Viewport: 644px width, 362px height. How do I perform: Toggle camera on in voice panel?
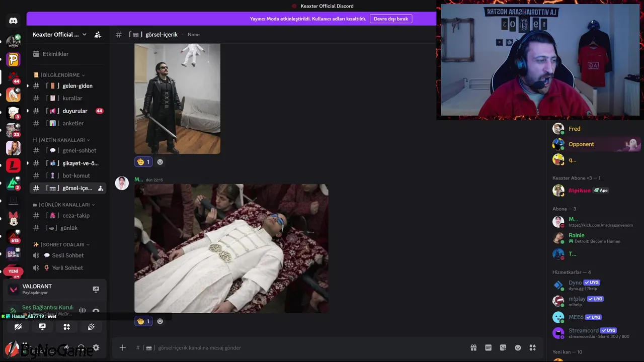18,327
